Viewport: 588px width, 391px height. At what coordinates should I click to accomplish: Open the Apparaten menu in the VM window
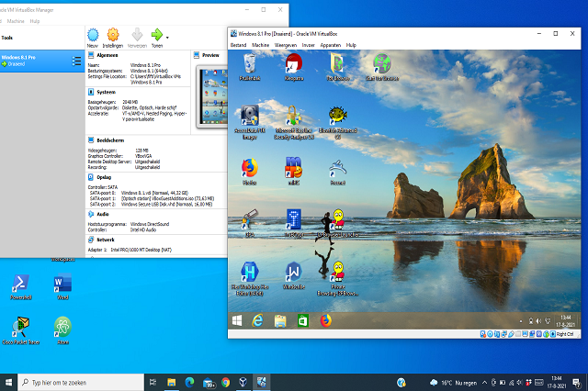[331, 45]
